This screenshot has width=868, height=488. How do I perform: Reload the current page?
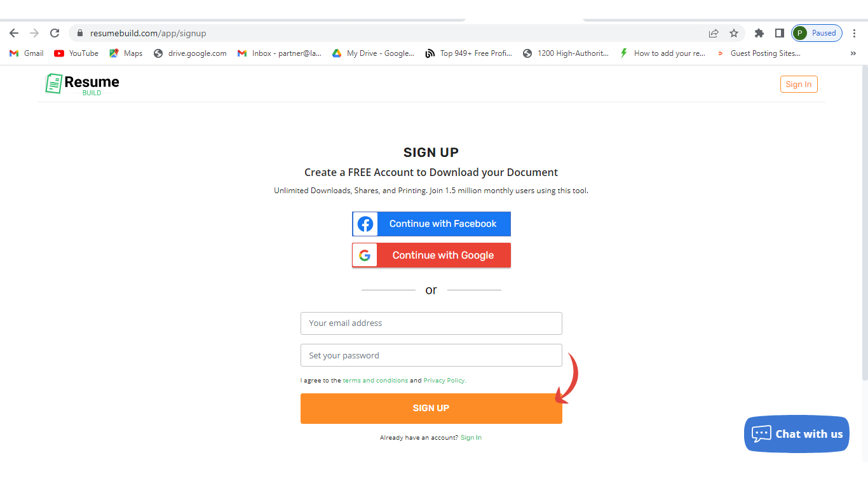tap(55, 33)
